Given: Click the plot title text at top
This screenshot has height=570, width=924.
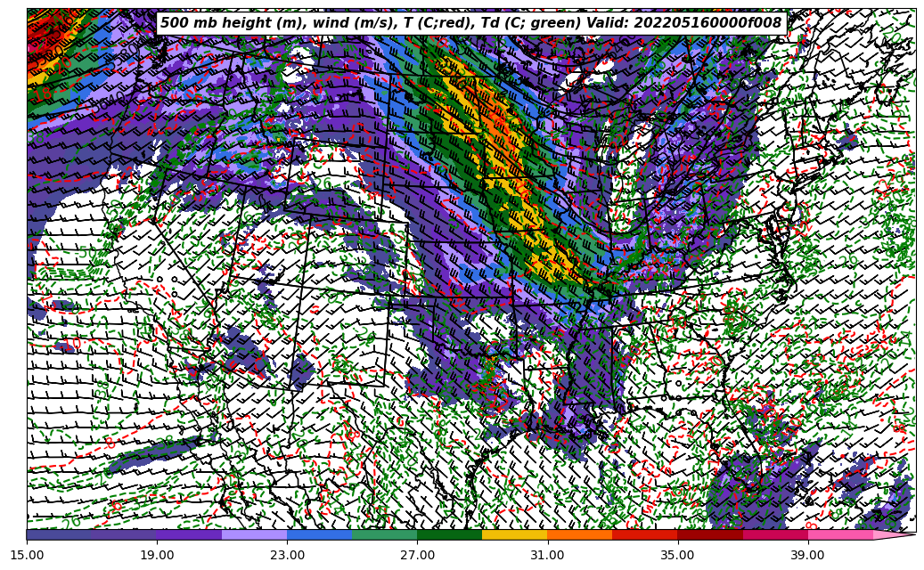Looking at the screenshot, I should 470,23.
